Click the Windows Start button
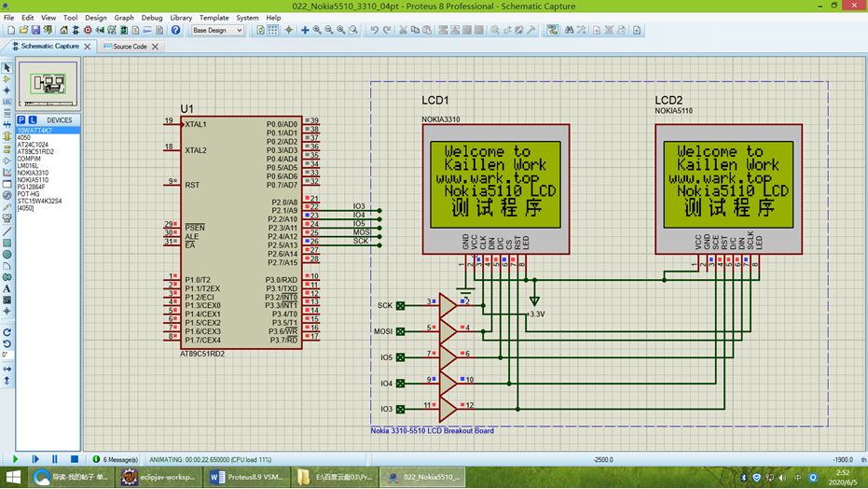This screenshot has width=868, height=489. (x=13, y=477)
